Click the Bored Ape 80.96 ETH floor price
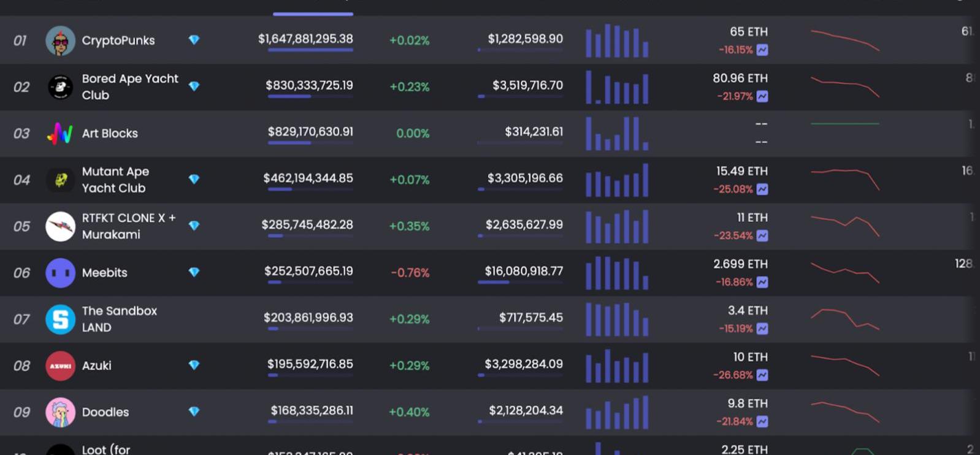 pyautogui.click(x=740, y=78)
